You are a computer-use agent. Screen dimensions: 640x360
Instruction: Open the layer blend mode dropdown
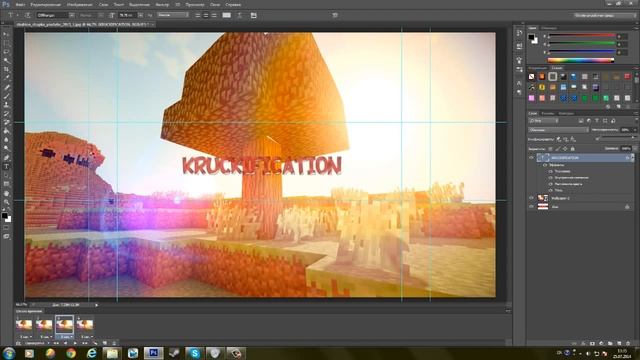[x=558, y=130]
